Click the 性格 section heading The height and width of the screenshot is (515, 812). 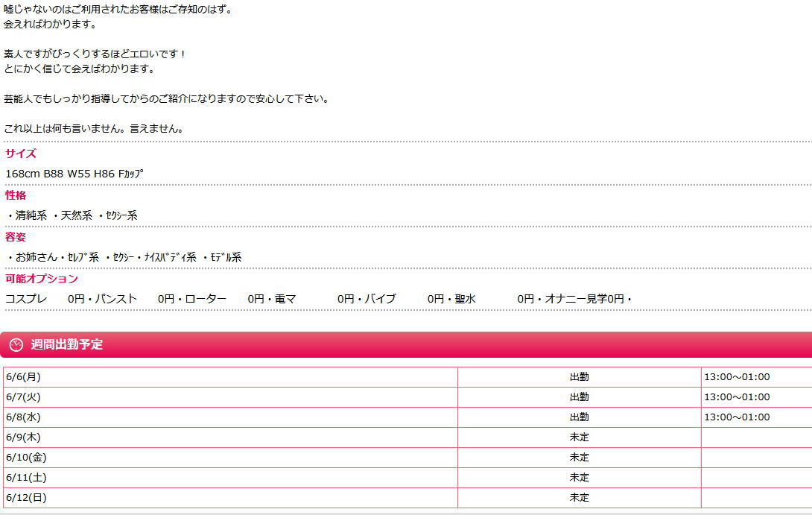[x=16, y=195]
